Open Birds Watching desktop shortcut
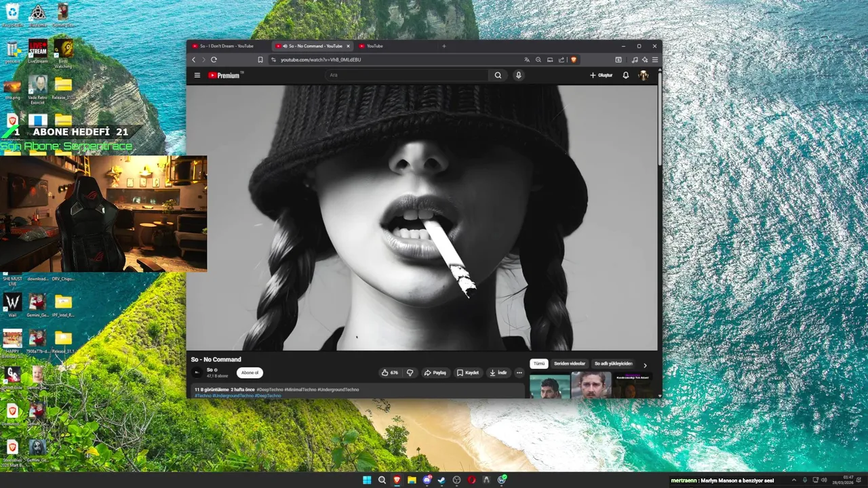868x488 pixels. [x=63, y=53]
